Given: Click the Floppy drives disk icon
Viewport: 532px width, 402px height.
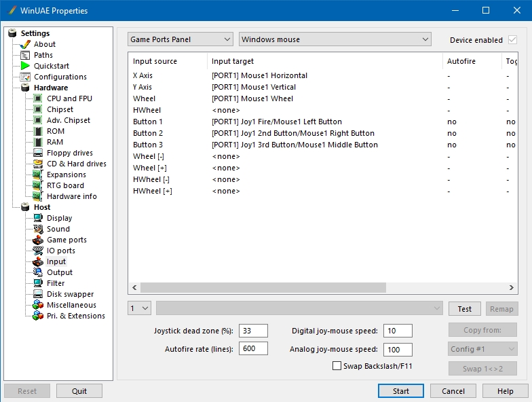Looking at the screenshot, I should tap(38, 153).
